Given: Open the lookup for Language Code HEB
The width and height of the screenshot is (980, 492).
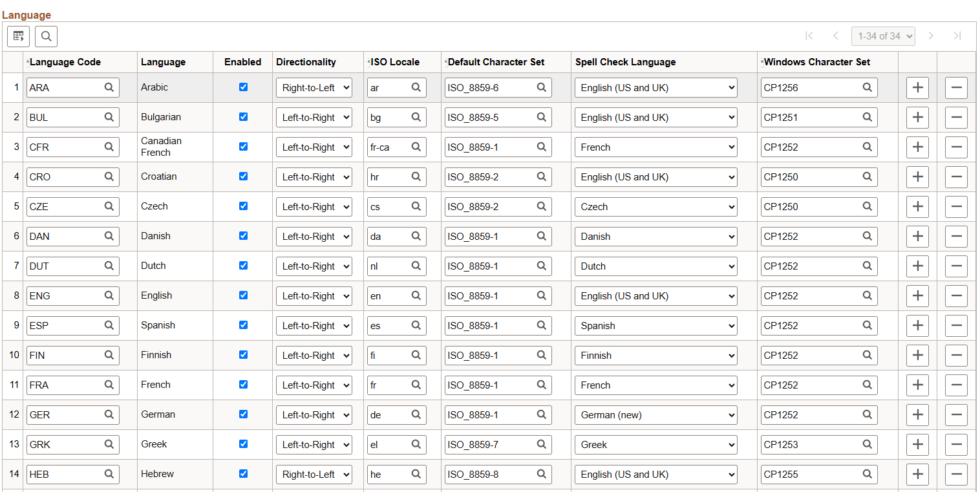Looking at the screenshot, I should [x=110, y=474].
